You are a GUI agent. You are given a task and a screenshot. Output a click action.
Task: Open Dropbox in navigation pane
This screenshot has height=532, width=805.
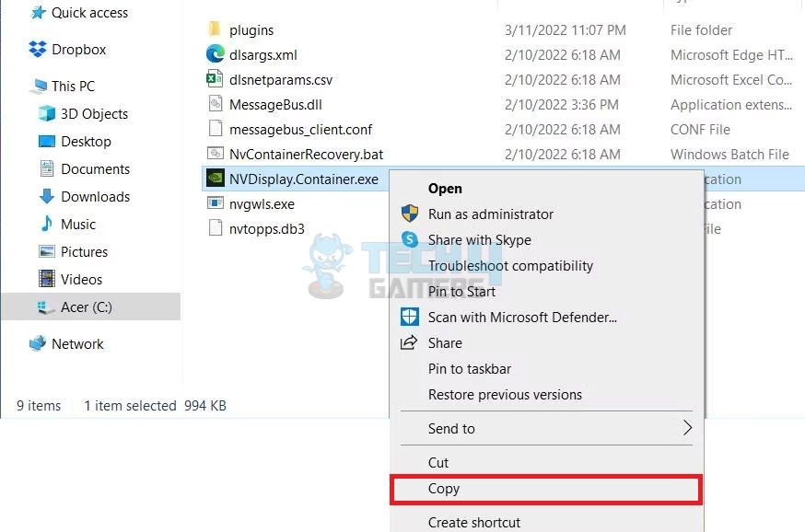(x=79, y=50)
